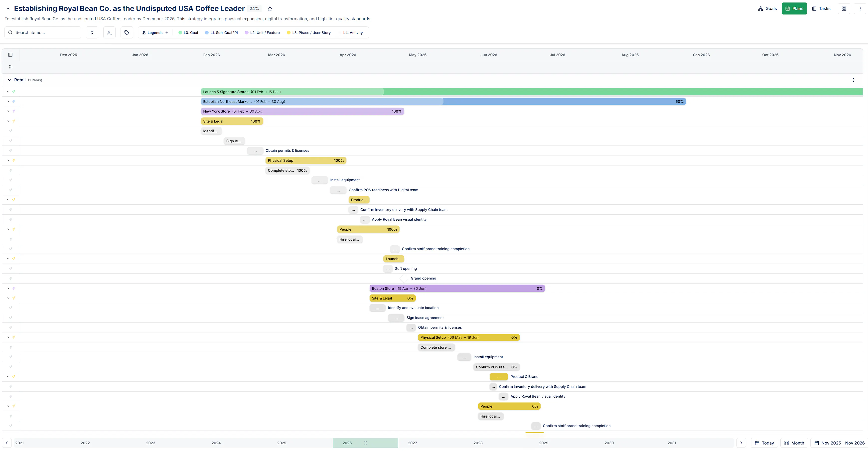This screenshot has width=868, height=451.
Task: Collapse the Retail group
Action: (9, 80)
